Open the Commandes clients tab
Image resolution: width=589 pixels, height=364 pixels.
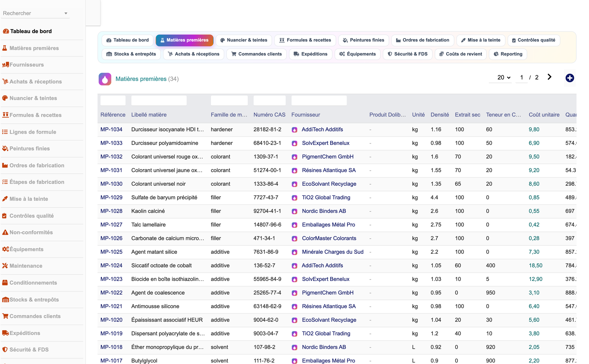pyautogui.click(x=256, y=54)
